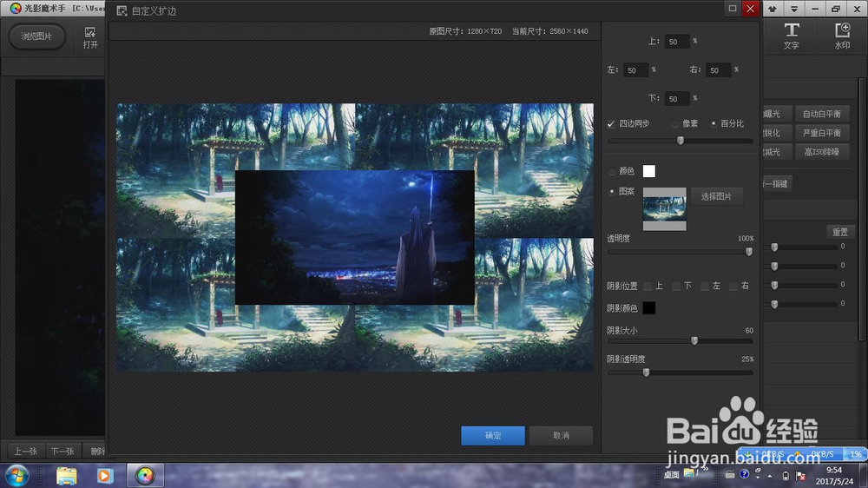Click the border size slider handle
The width and height of the screenshot is (868, 488).
pos(681,141)
